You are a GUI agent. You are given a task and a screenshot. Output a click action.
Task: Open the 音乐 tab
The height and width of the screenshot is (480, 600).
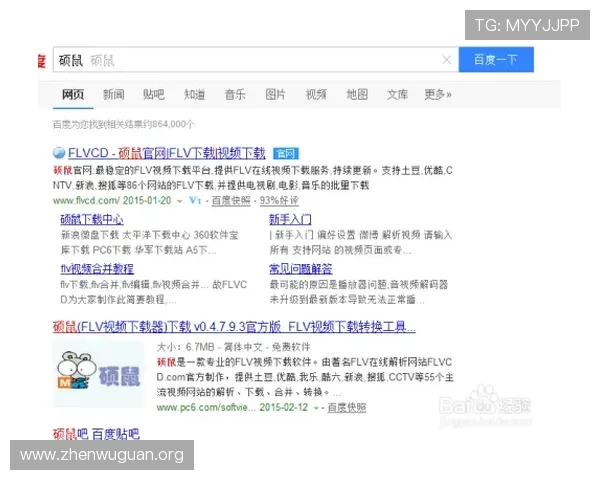(235, 95)
